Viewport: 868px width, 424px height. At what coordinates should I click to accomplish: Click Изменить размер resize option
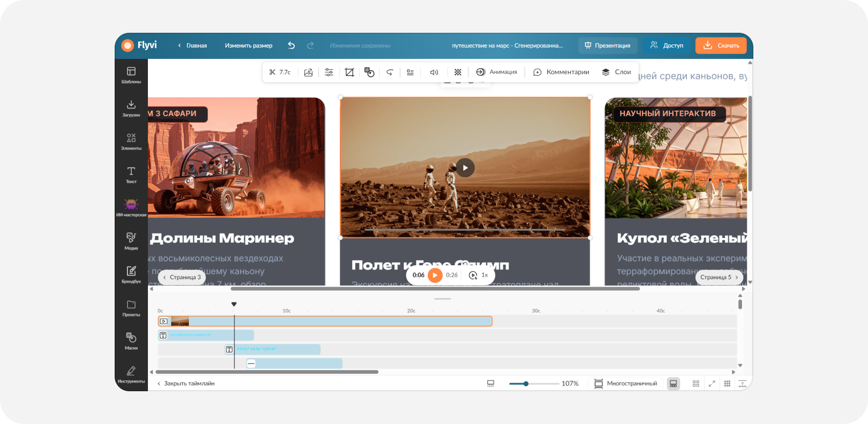(x=249, y=46)
